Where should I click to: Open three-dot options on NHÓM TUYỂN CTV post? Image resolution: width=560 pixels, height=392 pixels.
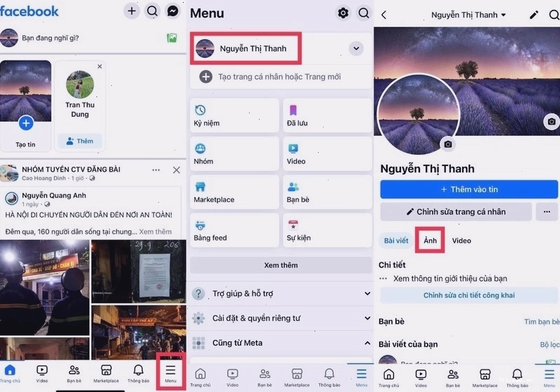156,170
